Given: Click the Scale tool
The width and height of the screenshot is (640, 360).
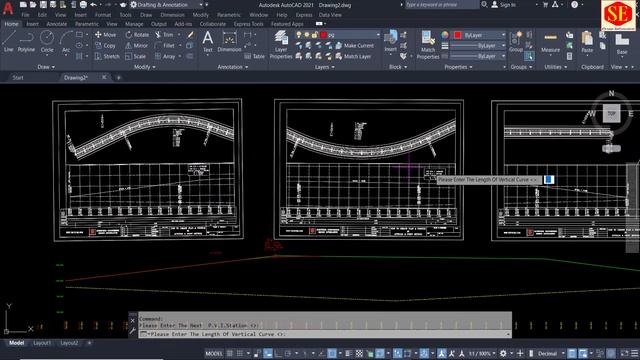Looking at the screenshot, I should pos(136,56).
